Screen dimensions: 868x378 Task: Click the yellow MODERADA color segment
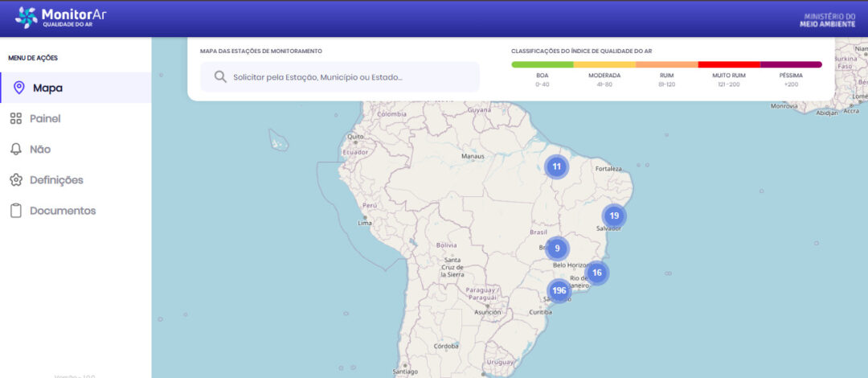(604, 64)
